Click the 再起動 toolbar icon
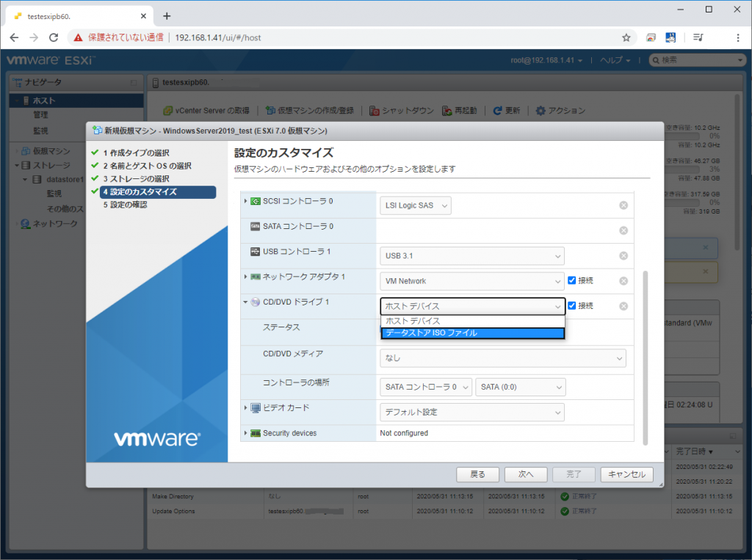This screenshot has height=560, width=752. tap(447, 111)
